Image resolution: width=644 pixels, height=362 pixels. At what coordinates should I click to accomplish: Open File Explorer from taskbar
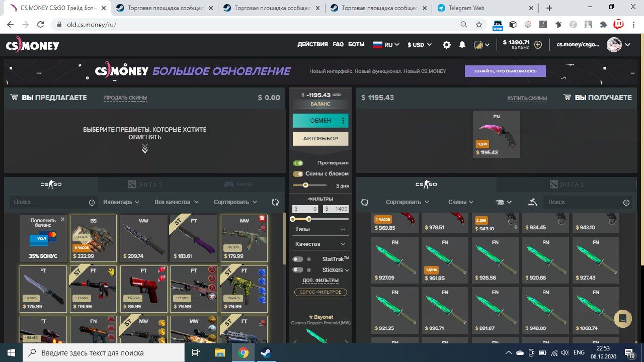point(219,352)
